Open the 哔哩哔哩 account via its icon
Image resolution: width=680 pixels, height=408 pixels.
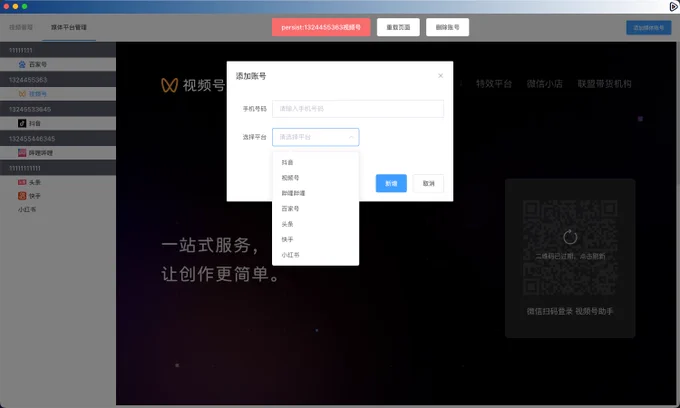point(22,153)
